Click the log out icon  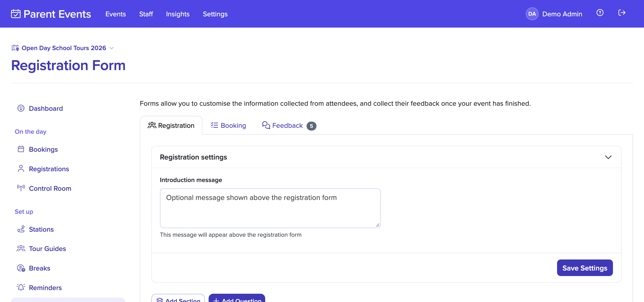[x=621, y=13]
